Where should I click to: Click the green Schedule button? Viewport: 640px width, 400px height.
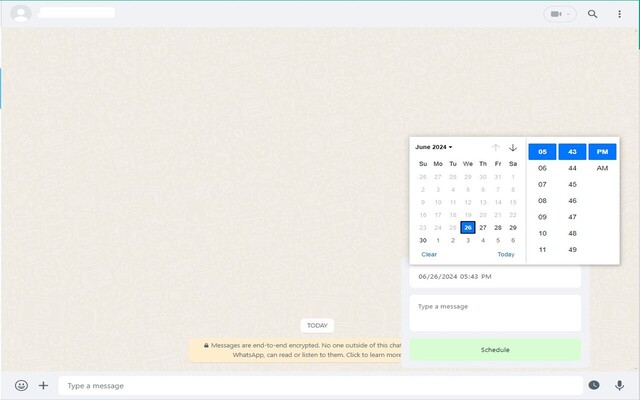coord(495,350)
